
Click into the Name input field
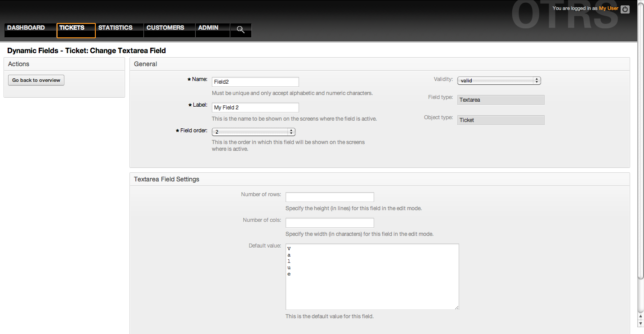[x=255, y=82]
